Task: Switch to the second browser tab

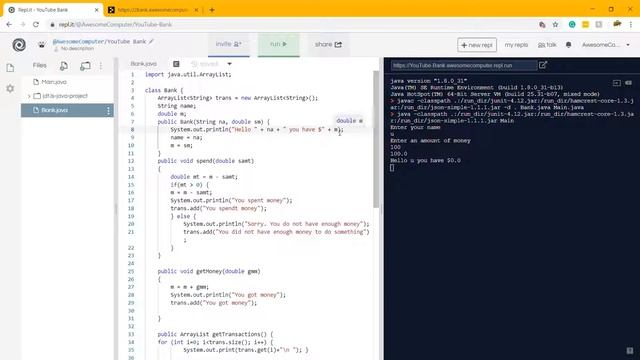Action: point(153,10)
